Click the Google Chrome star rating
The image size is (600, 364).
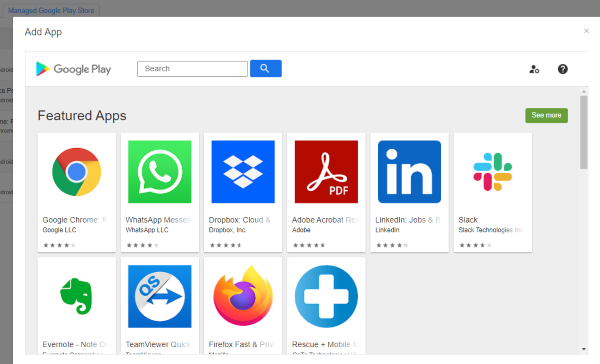coord(59,245)
